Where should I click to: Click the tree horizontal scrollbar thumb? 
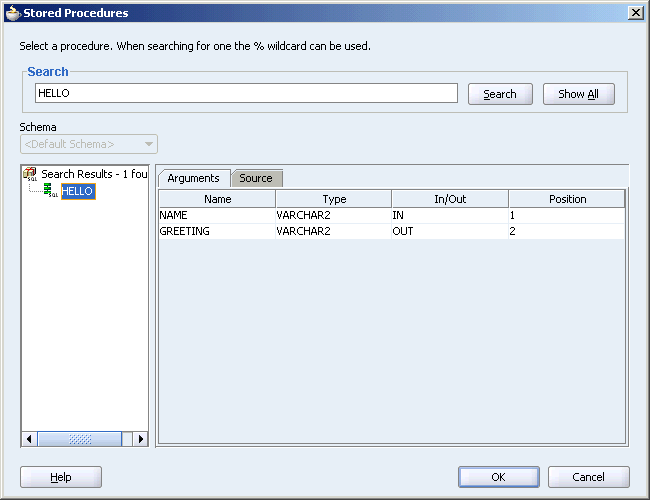(80, 439)
